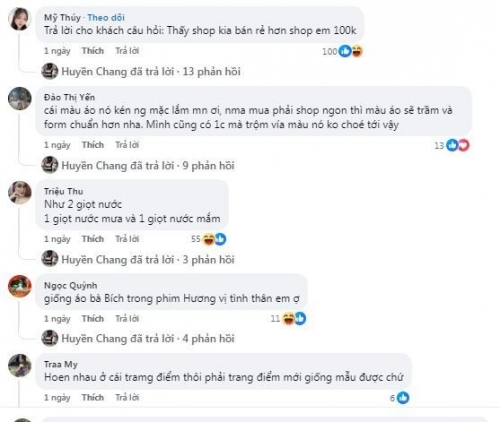This screenshot has width=500, height=422.
Task: View the 11 reactions on Ngọc Quỳnh's comment
Action: [x=288, y=319]
